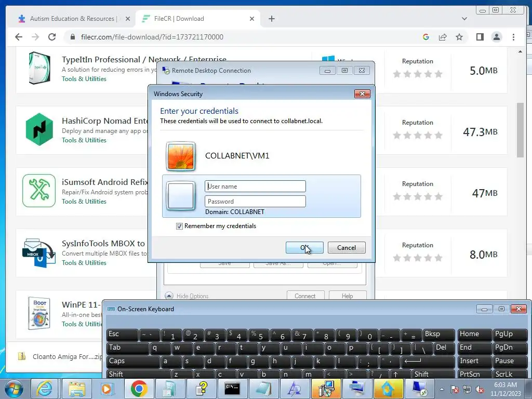Click the muted volume tray icon
This screenshot has width=532, height=399.
click(480, 390)
